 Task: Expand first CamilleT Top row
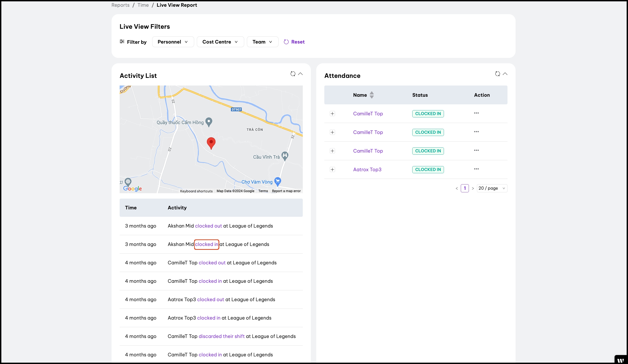click(332, 114)
